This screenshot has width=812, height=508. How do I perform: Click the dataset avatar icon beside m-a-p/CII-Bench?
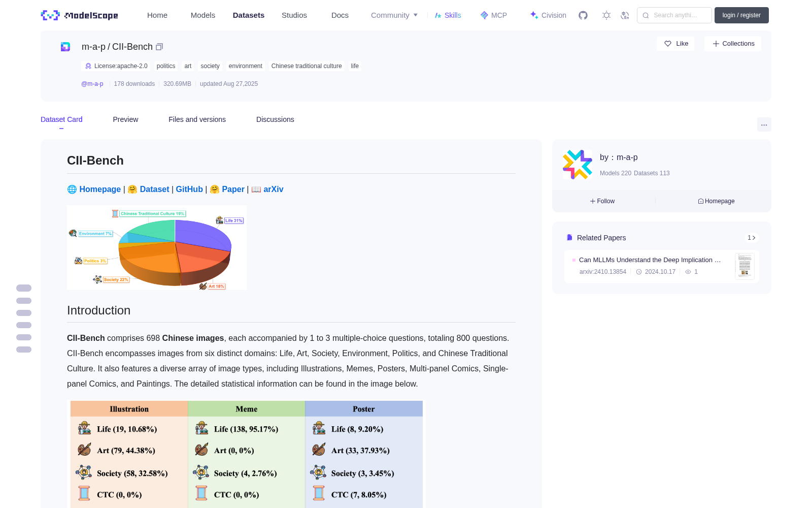pos(65,47)
